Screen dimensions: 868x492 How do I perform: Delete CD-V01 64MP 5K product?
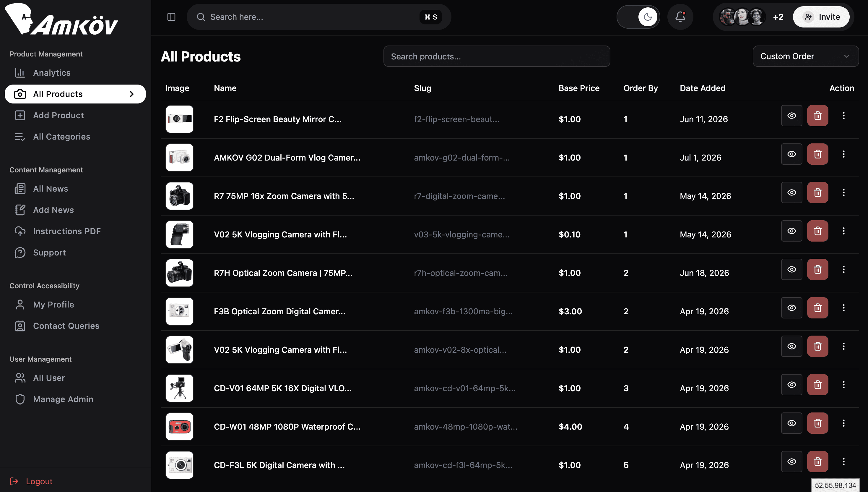pos(817,385)
